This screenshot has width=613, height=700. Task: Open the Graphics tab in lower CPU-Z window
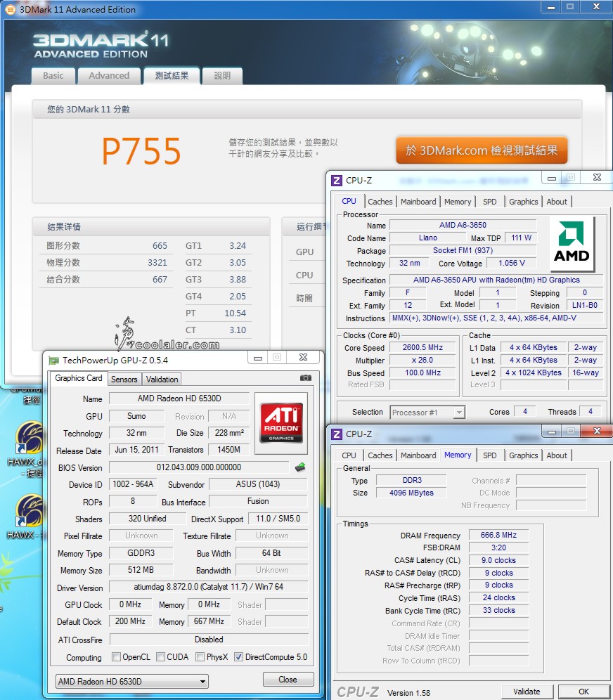523,455
